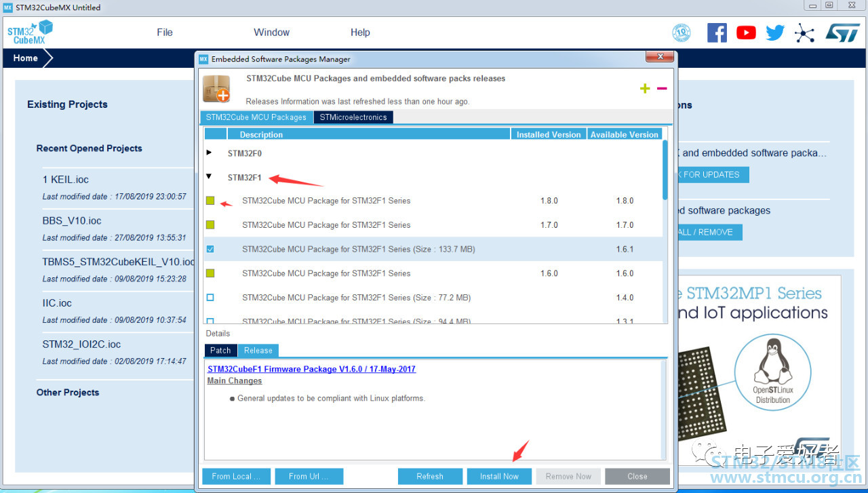Viewport: 868px width, 493px height.
Task: Select the Patch details tab
Action: coord(220,351)
